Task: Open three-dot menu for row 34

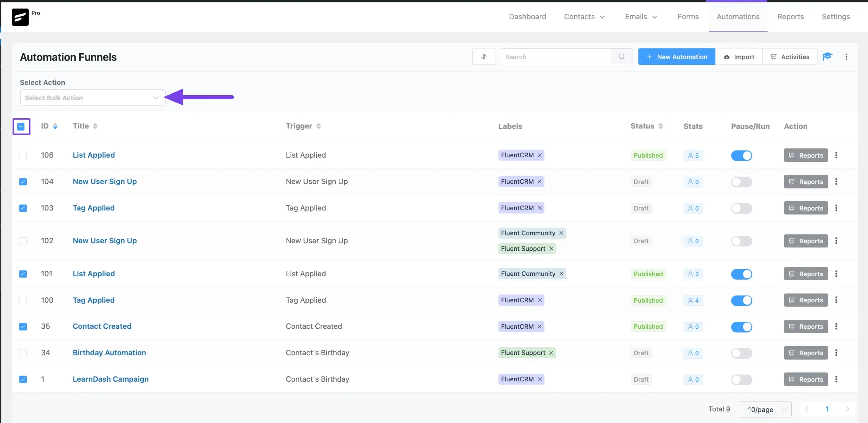Action: [836, 352]
